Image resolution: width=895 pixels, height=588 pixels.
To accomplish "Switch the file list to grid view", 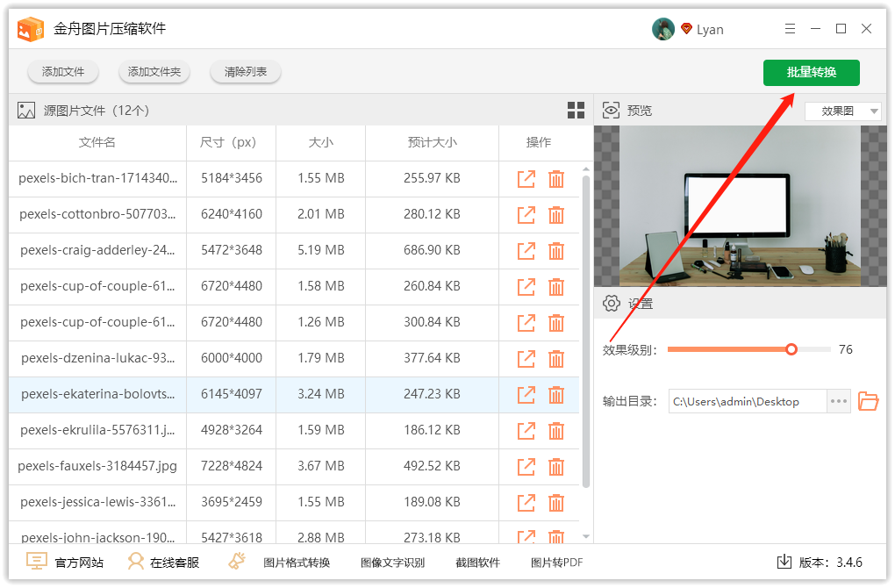I will (576, 110).
